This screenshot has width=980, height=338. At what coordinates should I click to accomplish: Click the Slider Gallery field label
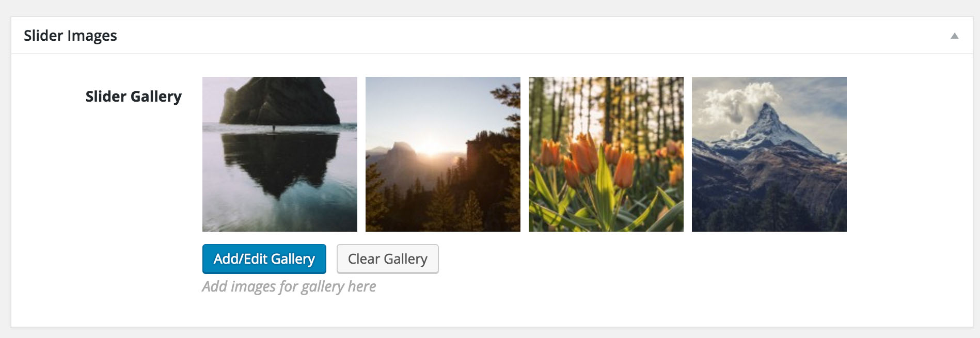133,96
